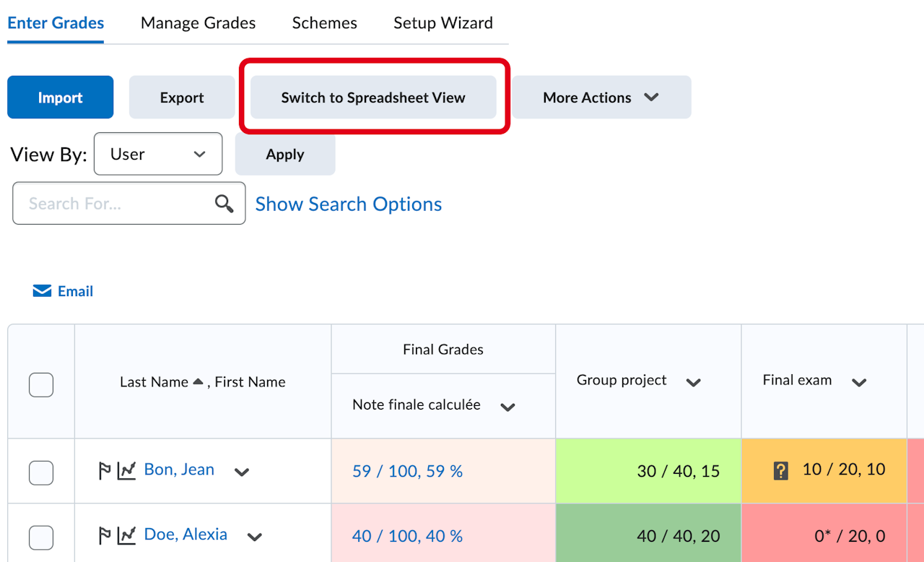Image resolution: width=924 pixels, height=562 pixels.
Task: Open the progress chart icon for Doe, Alexia
Action: pos(127,535)
